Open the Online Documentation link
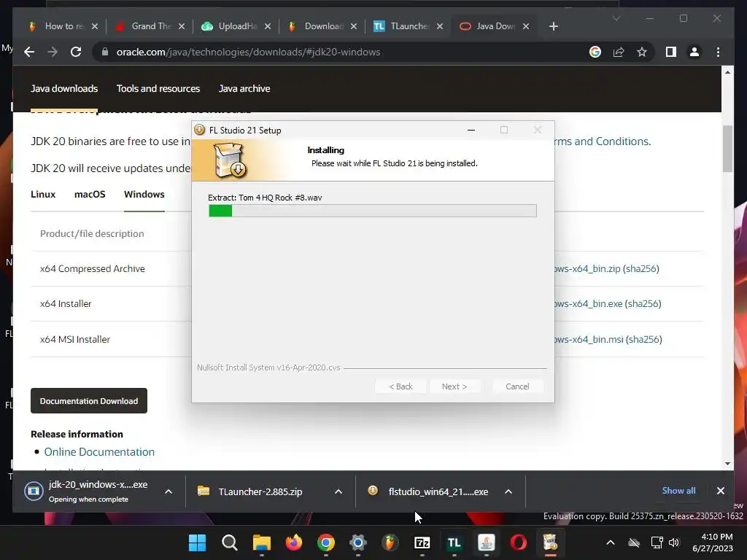The image size is (747, 560). pyautogui.click(x=99, y=452)
